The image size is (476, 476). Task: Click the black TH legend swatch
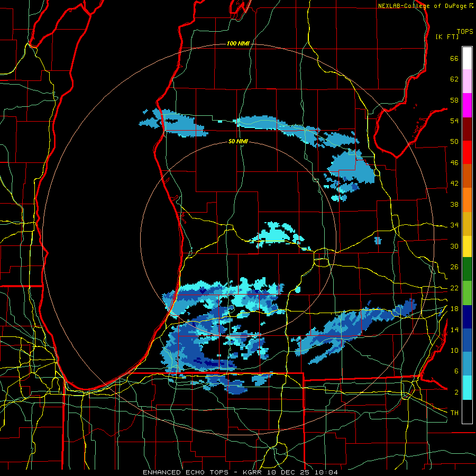[467, 411]
